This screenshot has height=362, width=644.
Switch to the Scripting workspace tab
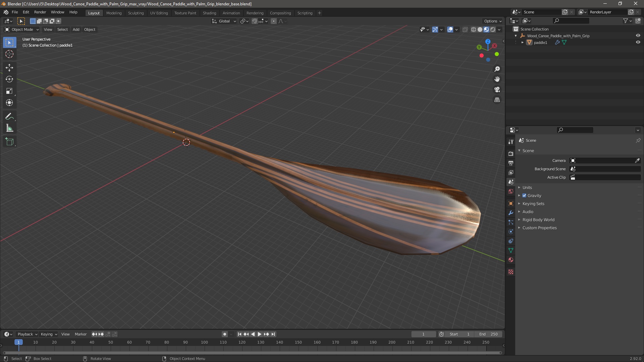tap(305, 13)
